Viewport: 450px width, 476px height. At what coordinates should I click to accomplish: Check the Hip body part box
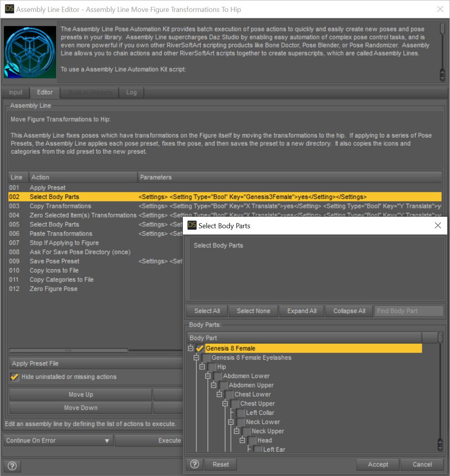click(x=212, y=367)
